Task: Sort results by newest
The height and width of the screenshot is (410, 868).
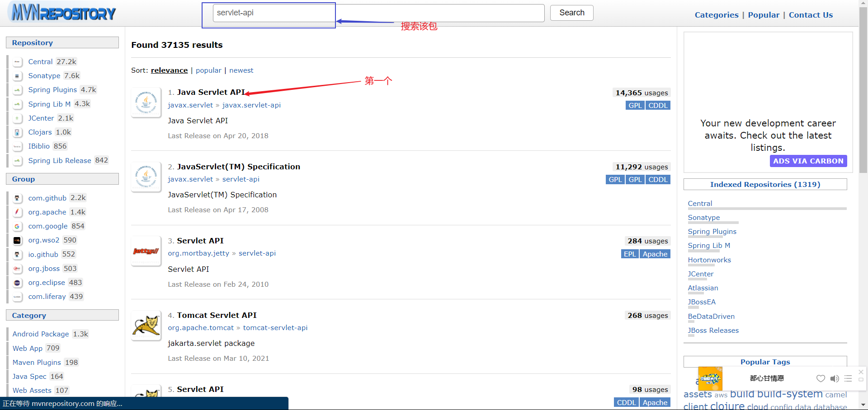Action: click(241, 70)
